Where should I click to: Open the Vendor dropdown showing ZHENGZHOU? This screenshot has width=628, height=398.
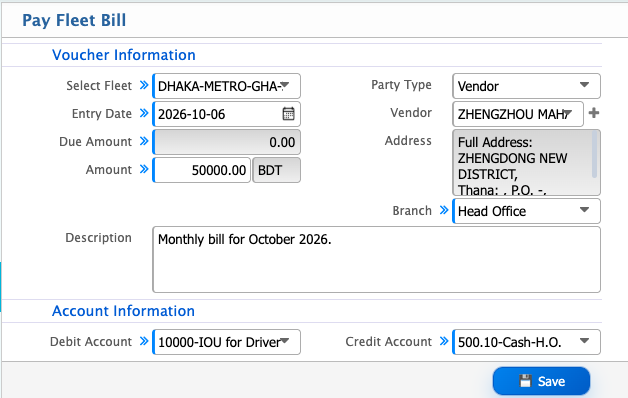pos(518,114)
